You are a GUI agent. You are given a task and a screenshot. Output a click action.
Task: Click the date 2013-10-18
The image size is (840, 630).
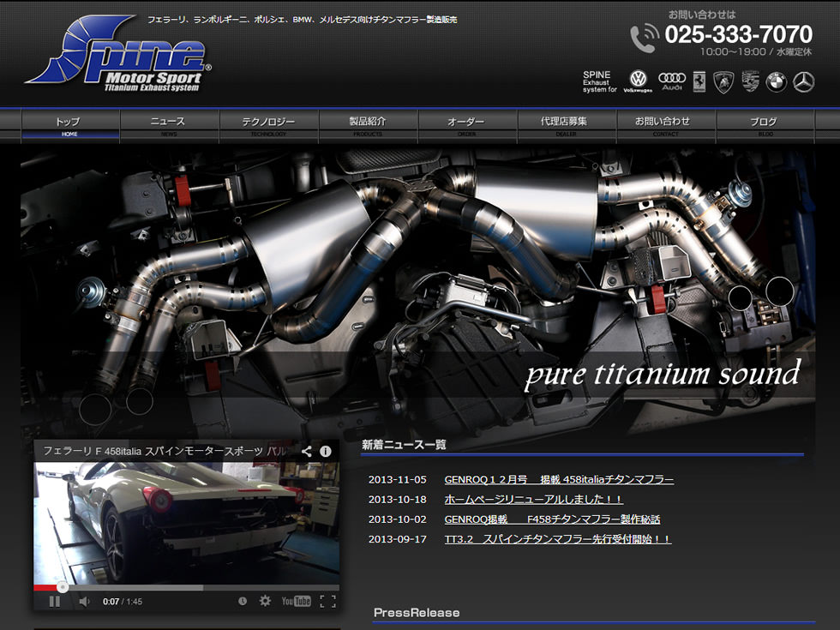coord(398,499)
